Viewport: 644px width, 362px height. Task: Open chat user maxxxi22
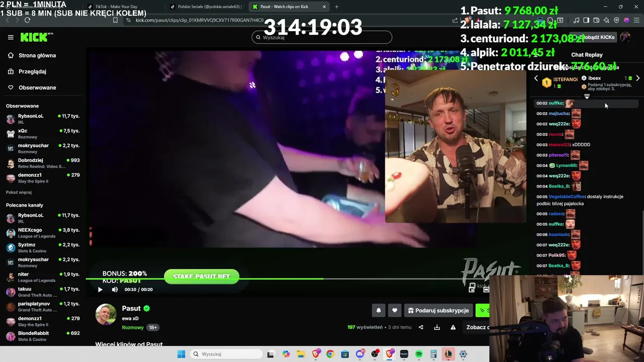559,145
